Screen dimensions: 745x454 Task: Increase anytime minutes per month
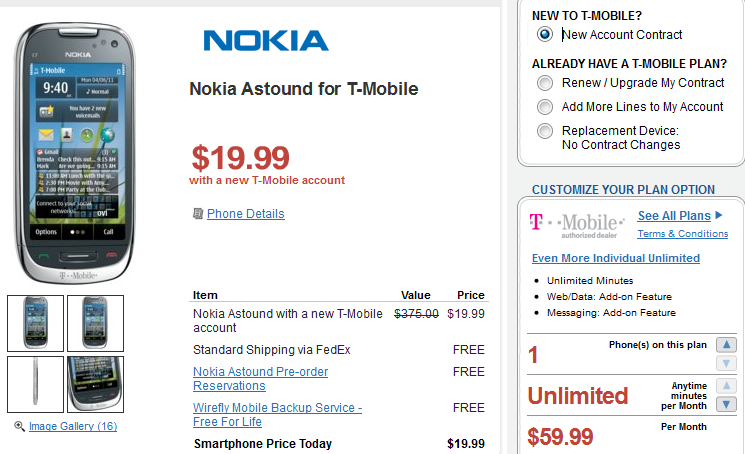pyautogui.click(x=727, y=386)
